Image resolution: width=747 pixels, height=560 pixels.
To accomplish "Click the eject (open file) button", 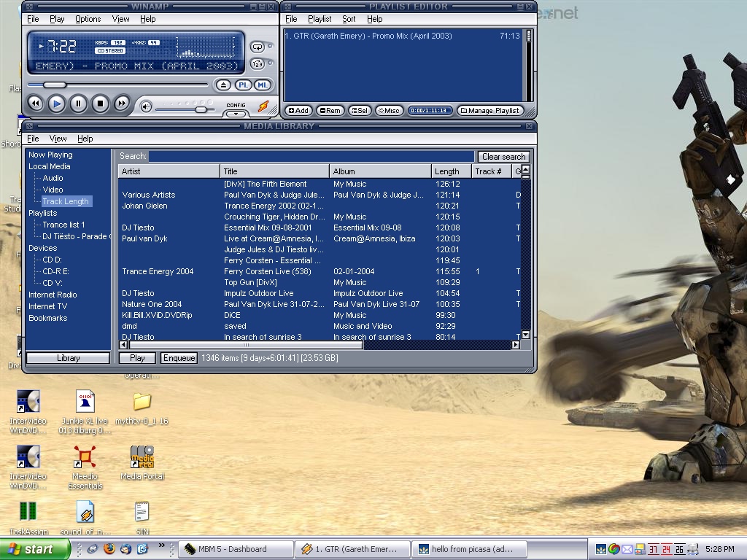I will pyautogui.click(x=223, y=85).
